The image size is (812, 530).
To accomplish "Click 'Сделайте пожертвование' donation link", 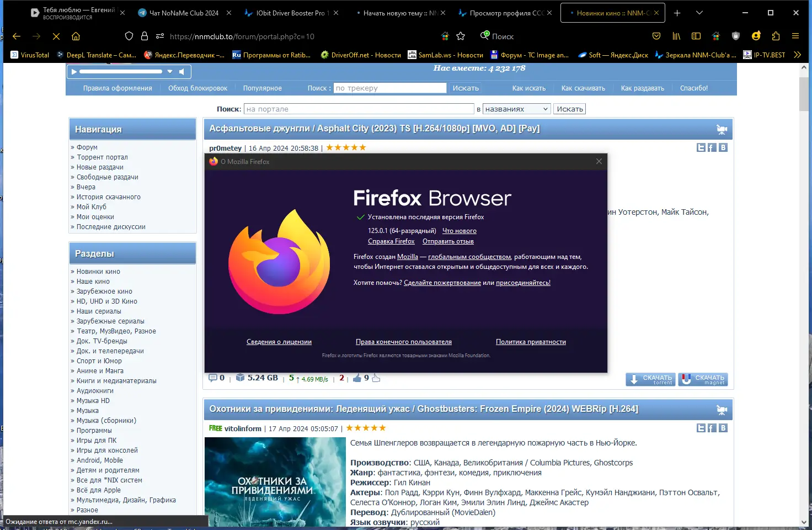I will 442,283.
